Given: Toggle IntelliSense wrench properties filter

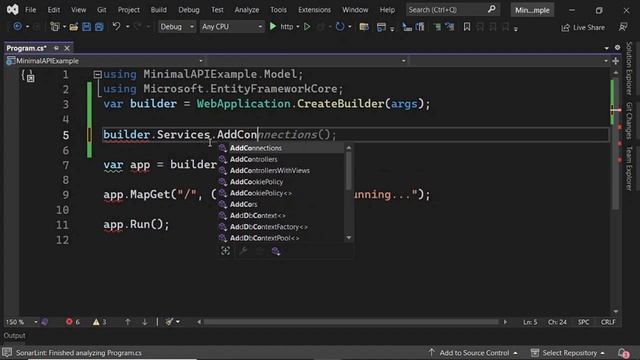Looking at the screenshot, I should pyautogui.click(x=243, y=251).
